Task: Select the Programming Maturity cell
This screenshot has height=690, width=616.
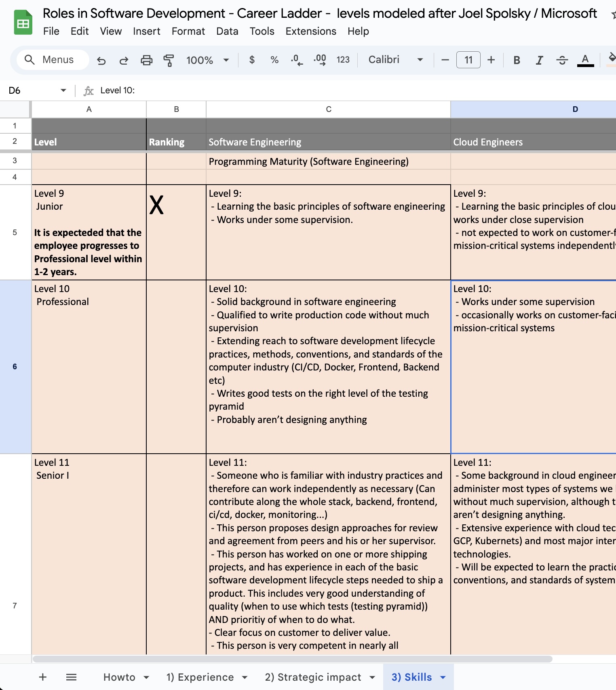Action: click(x=329, y=162)
